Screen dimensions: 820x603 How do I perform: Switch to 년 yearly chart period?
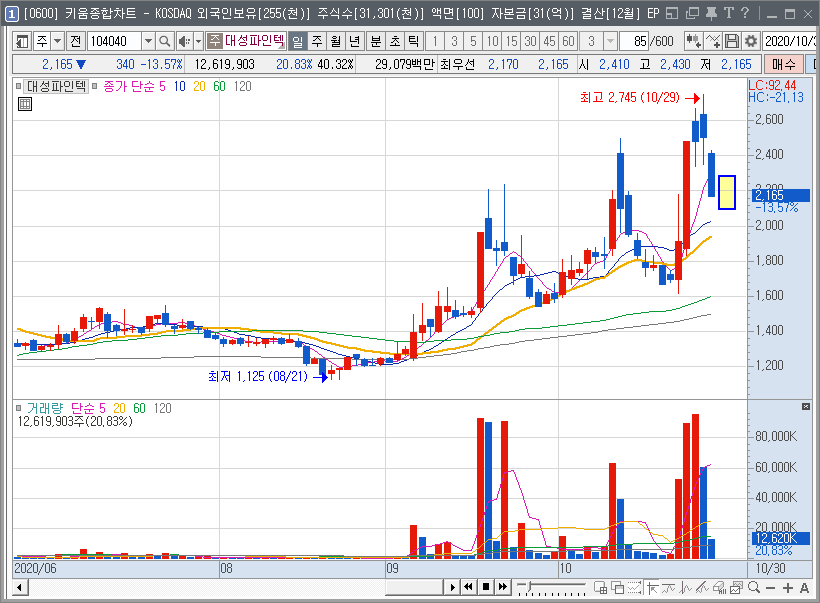[x=355, y=41]
